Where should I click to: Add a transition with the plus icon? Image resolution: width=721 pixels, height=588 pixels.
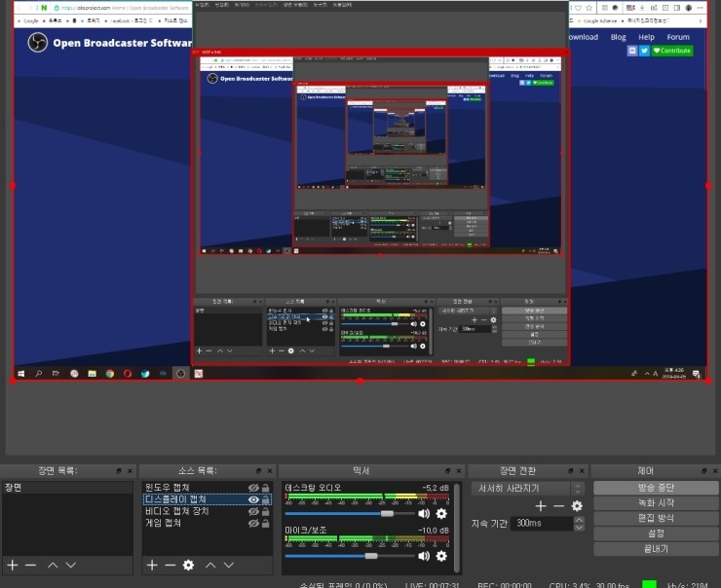click(541, 506)
